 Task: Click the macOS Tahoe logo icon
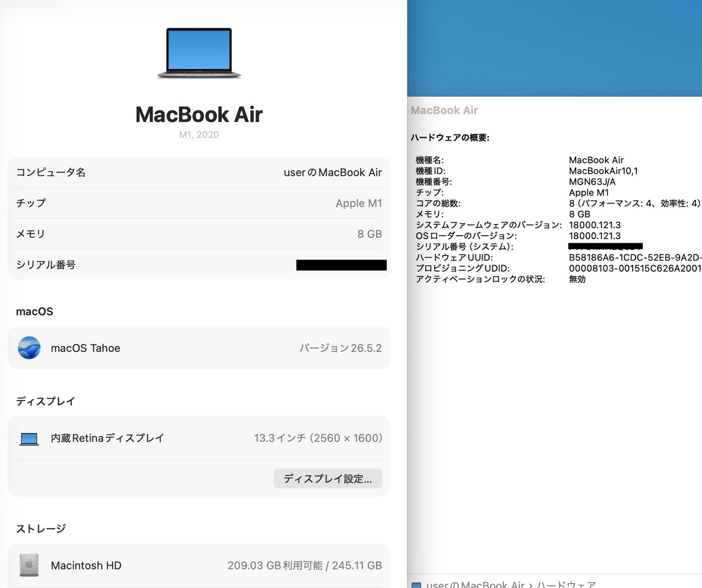click(x=29, y=348)
